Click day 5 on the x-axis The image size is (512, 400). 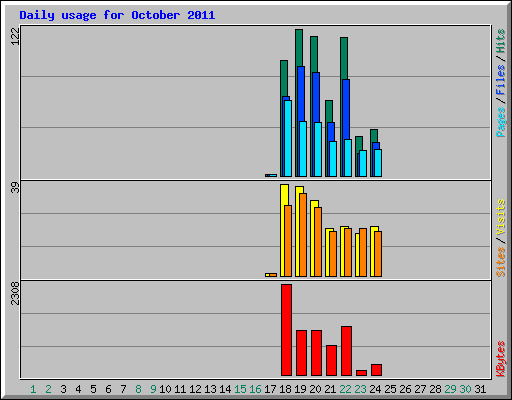(x=93, y=389)
